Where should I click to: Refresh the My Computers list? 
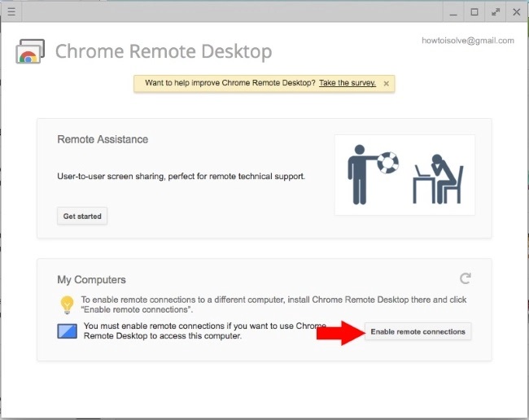pyautogui.click(x=466, y=278)
